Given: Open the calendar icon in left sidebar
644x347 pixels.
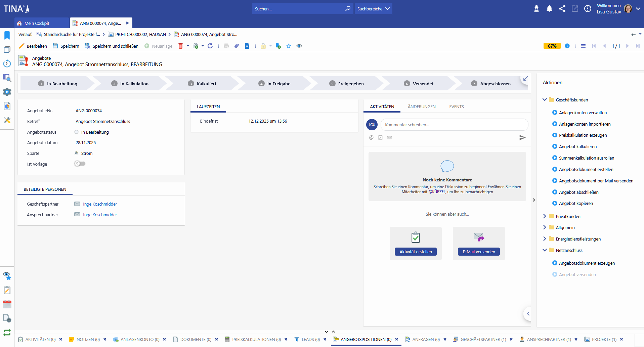Looking at the screenshot, I should click(x=7, y=304).
